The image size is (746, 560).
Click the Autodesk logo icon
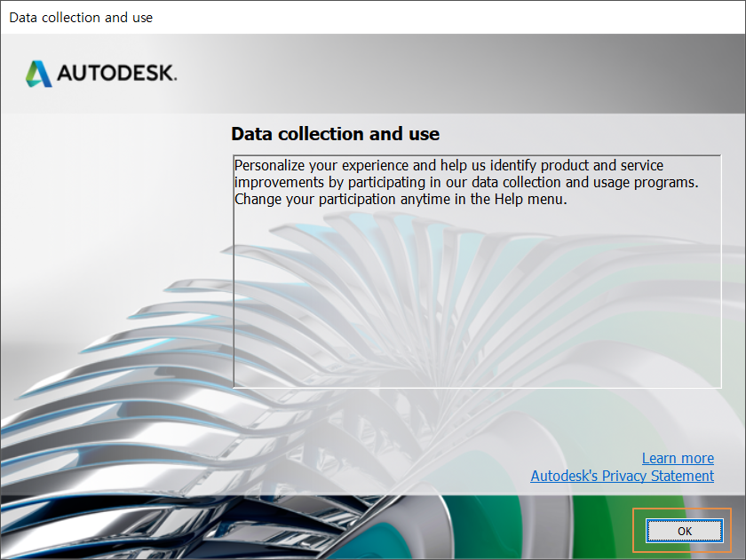(x=38, y=74)
